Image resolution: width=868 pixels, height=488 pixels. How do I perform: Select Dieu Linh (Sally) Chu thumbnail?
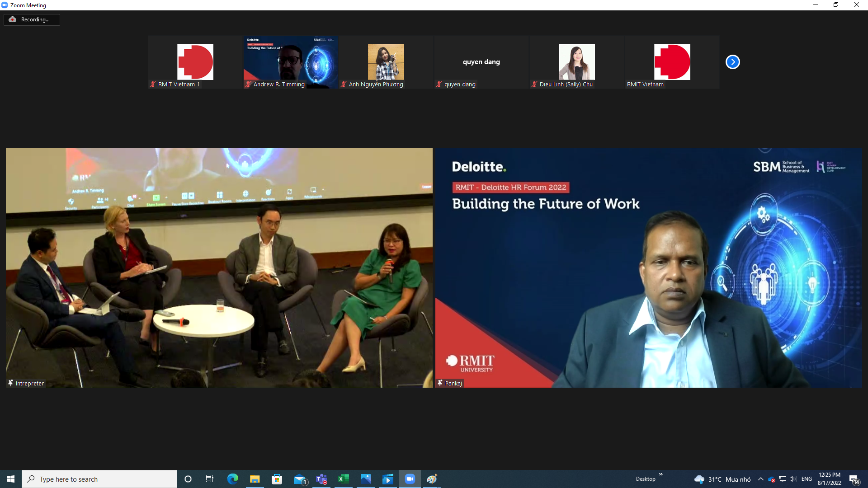pyautogui.click(x=577, y=62)
